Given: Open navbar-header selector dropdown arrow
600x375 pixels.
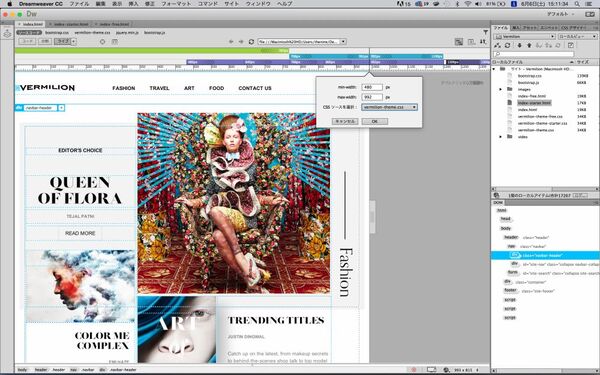Looking at the screenshot, I should pos(61,108).
